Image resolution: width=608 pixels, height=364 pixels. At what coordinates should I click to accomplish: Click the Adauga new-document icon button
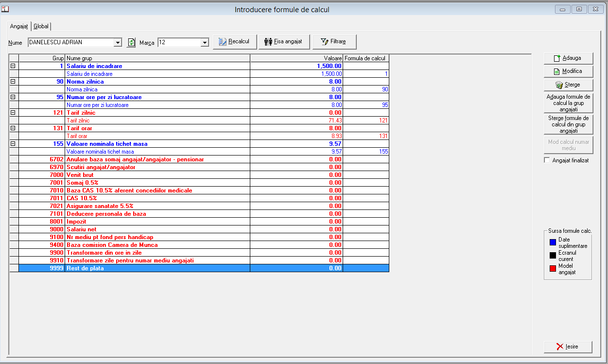click(568, 58)
